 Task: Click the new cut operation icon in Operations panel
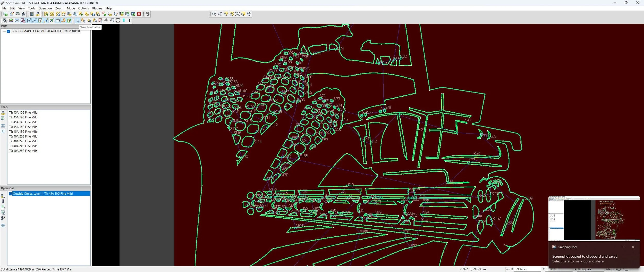pyautogui.click(x=3, y=196)
